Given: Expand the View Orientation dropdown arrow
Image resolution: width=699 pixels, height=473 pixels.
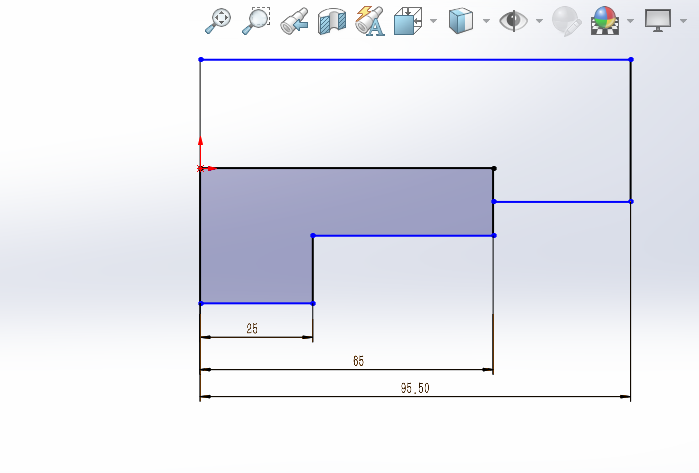Looking at the screenshot, I should click(x=433, y=21).
